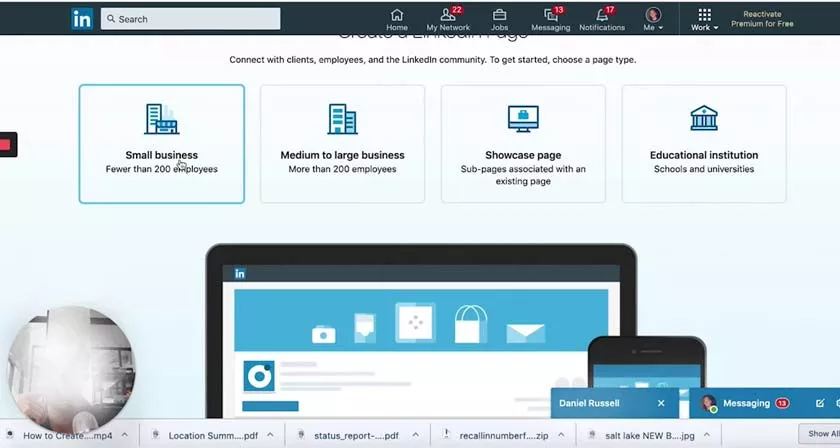Viewport: 840px width, 448px height.
Task: Click Reactivate Premium for Free link
Action: 762,19
